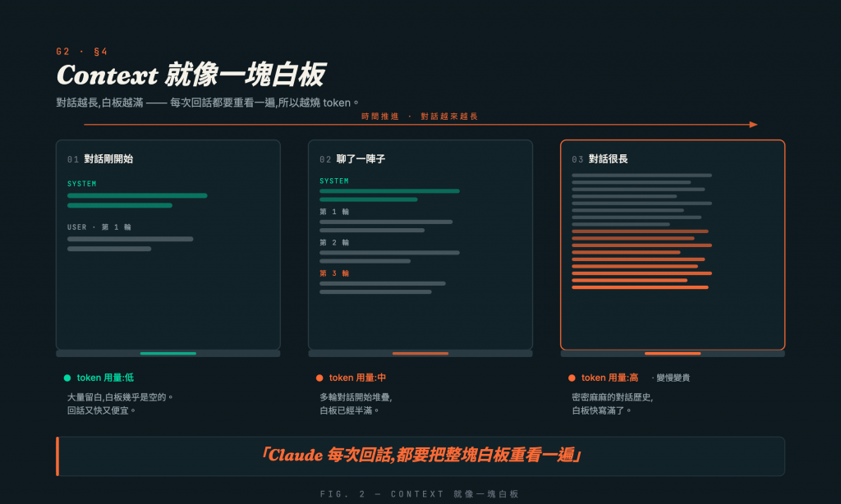Click the text "白板已經半滿。"
The height and width of the screenshot is (504, 841).
point(350,410)
